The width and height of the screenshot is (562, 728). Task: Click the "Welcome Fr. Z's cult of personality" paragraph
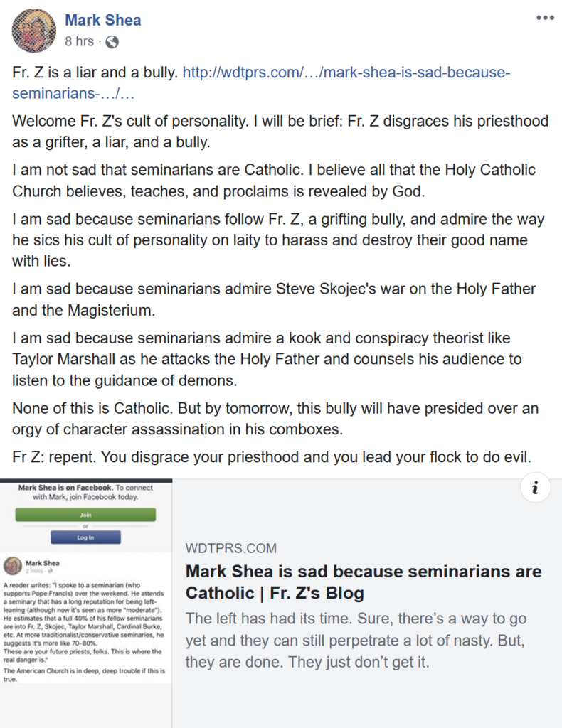[x=270, y=131]
